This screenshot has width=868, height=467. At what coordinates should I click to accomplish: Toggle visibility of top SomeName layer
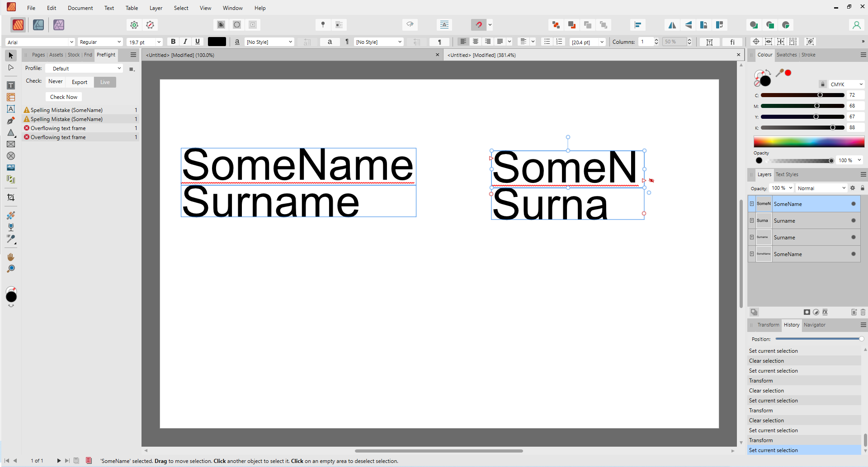click(x=854, y=204)
